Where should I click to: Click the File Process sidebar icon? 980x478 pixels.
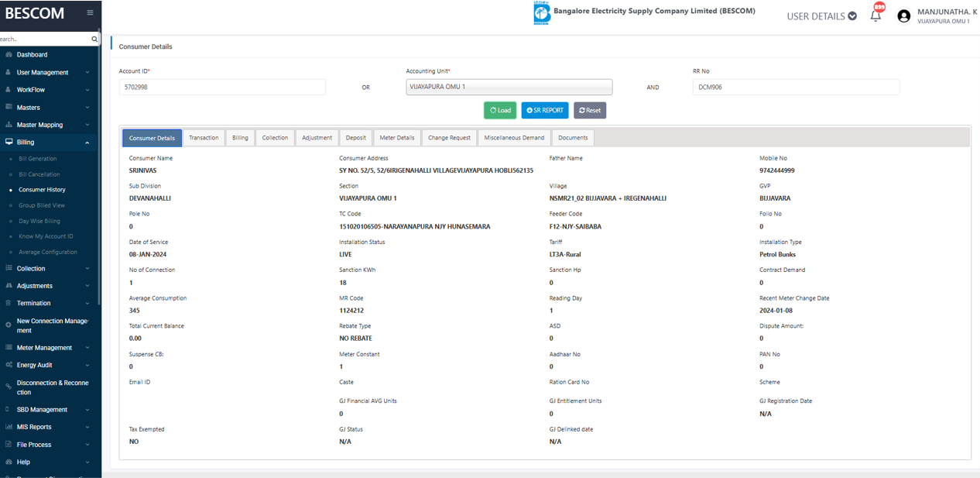coord(9,445)
